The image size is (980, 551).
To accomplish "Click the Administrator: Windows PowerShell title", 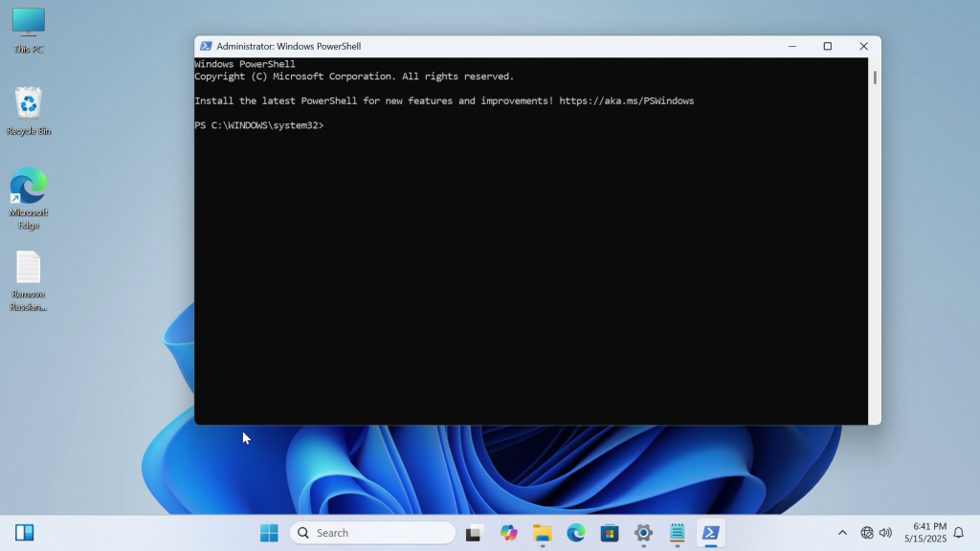I will tap(289, 46).
